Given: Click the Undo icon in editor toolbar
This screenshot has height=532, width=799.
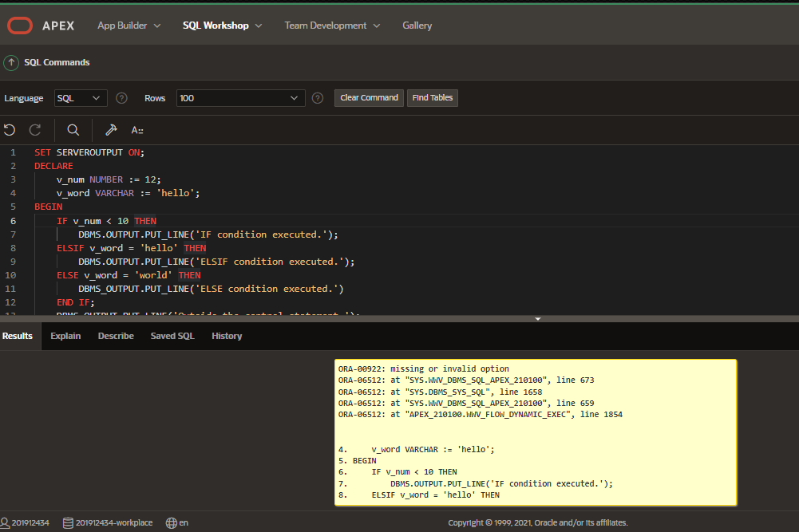Looking at the screenshot, I should pos(10,130).
